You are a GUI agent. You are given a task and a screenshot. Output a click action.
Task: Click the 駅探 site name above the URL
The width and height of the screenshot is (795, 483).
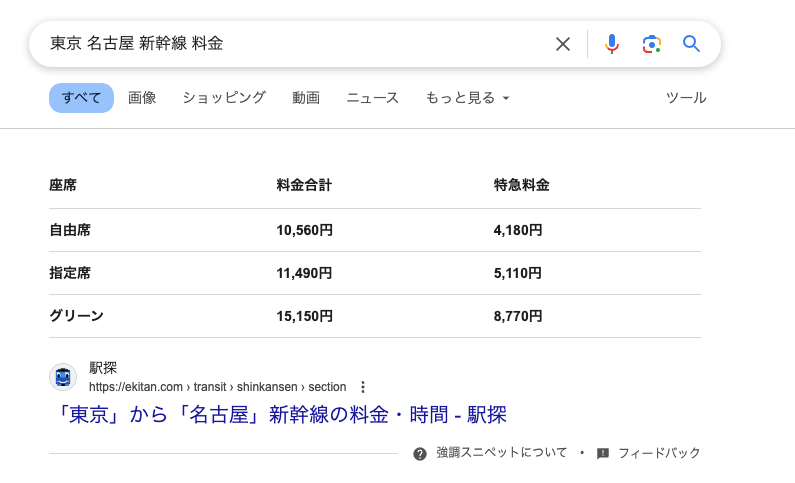click(x=103, y=368)
